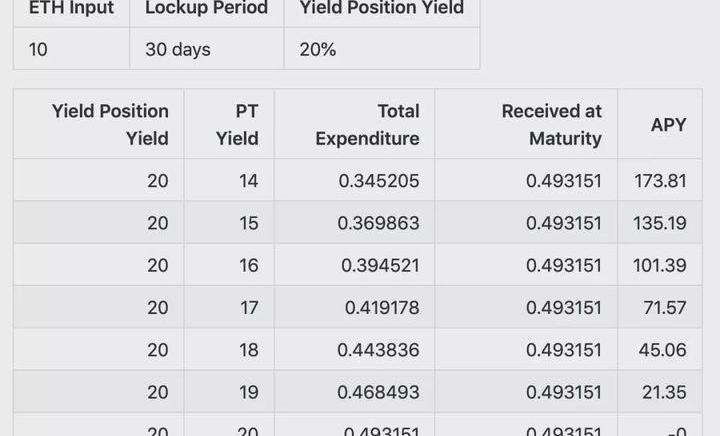Click the 20% yield cell

(x=317, y=49)
